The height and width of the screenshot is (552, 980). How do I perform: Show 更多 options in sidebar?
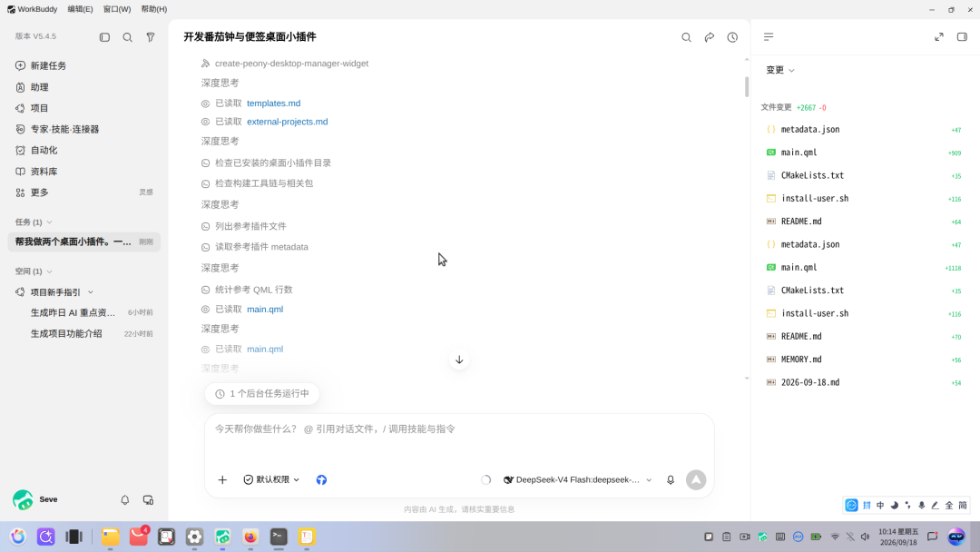pyautogui.click(x=83, y=192)
